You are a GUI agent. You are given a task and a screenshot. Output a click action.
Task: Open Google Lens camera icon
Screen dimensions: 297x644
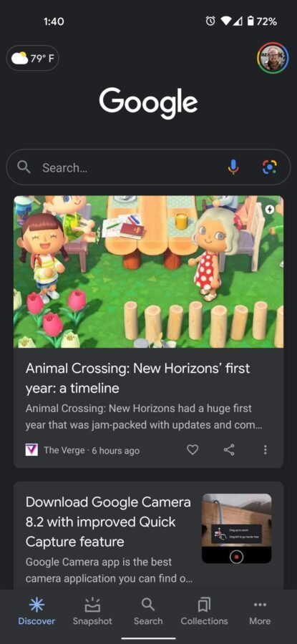tap(270, 167)
